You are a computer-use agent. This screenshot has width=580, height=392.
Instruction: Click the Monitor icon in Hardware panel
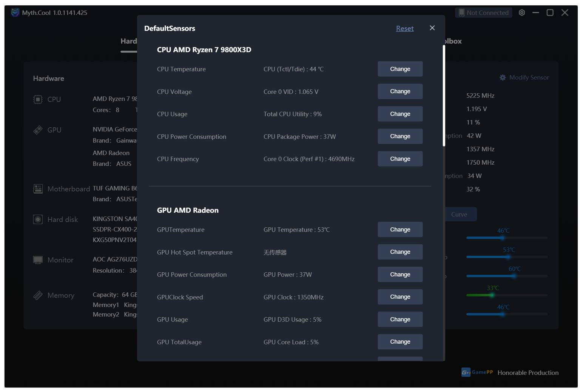tap(38, 260)
